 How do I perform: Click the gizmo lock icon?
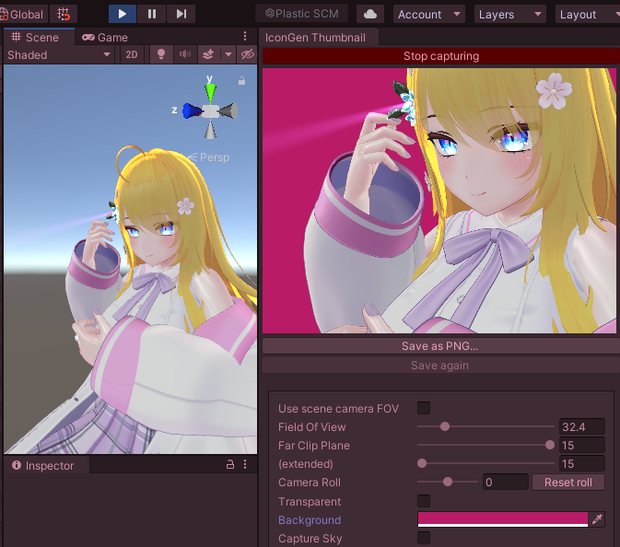(x=242, y=81)
